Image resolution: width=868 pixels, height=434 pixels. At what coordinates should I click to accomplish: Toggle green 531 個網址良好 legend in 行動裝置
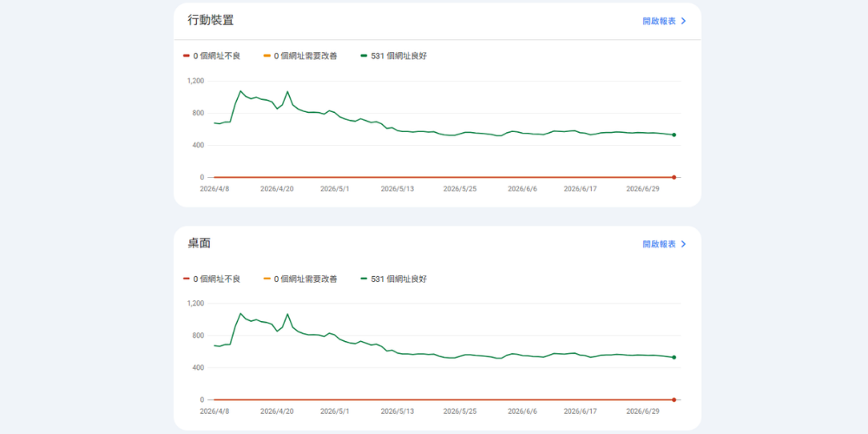pyautogui.click(x=393, y=56)
